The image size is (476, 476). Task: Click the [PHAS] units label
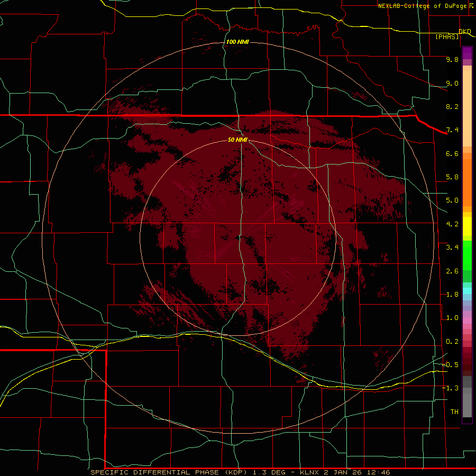pyautogui.click(x=447, y=37)
